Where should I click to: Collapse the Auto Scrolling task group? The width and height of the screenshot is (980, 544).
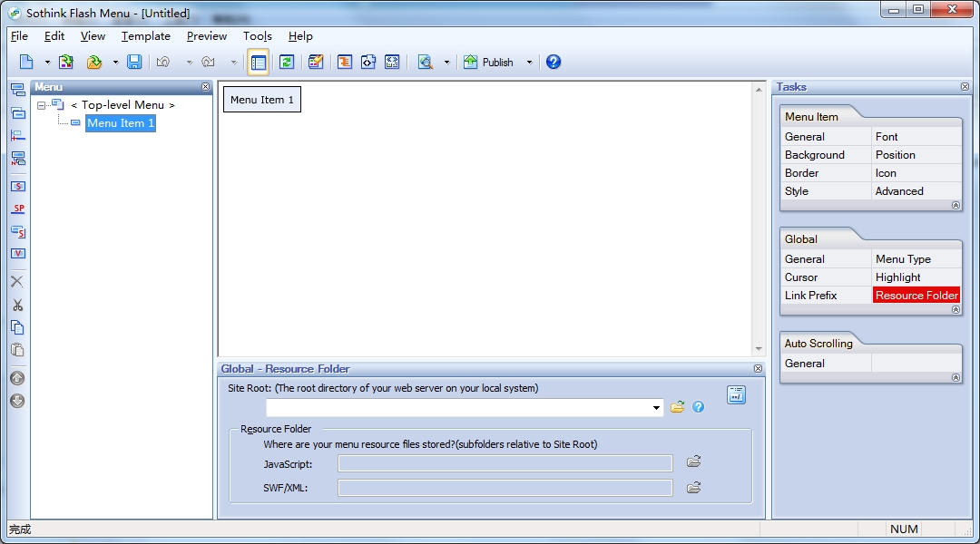tap(955, 378)
